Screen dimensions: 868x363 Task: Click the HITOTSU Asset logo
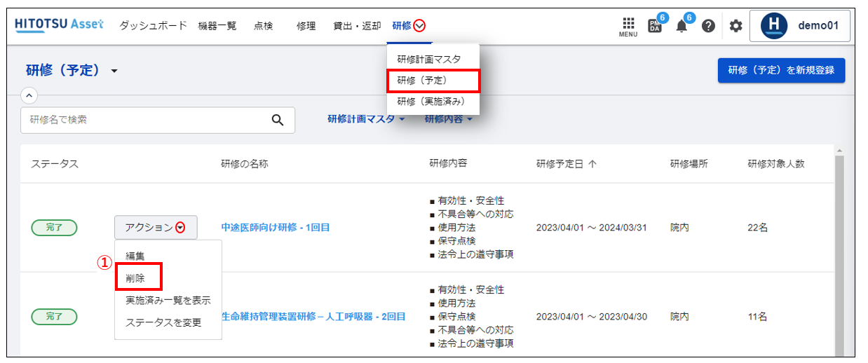click(x=59, y=25)
